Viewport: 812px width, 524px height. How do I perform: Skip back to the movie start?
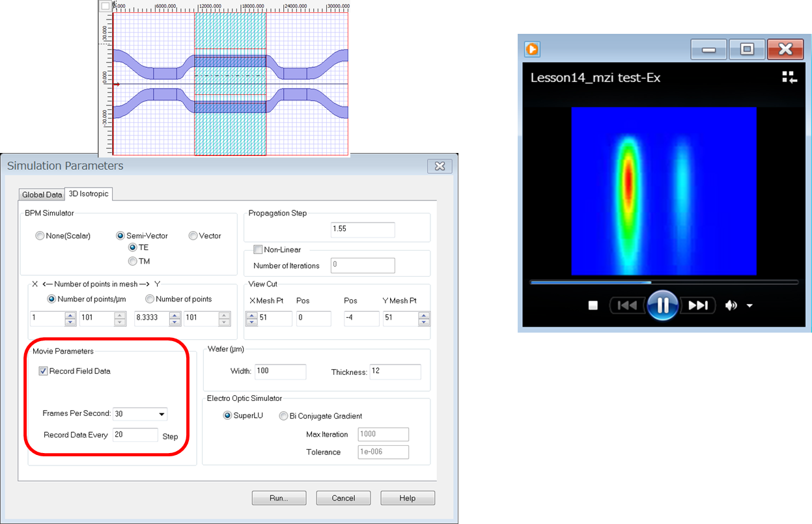click(627, 305)
